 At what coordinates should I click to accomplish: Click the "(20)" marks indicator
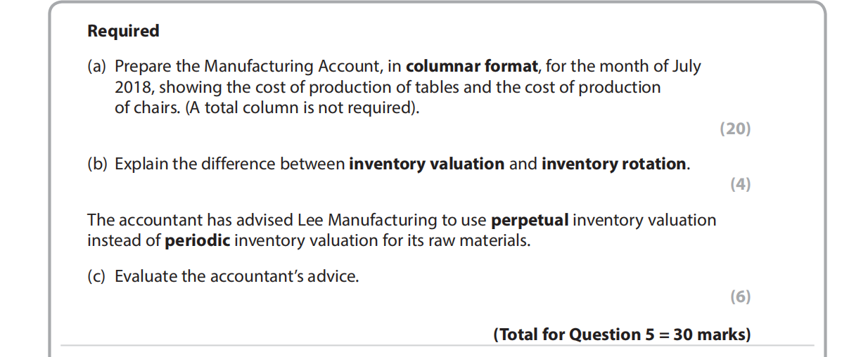(x=735, y=129)
